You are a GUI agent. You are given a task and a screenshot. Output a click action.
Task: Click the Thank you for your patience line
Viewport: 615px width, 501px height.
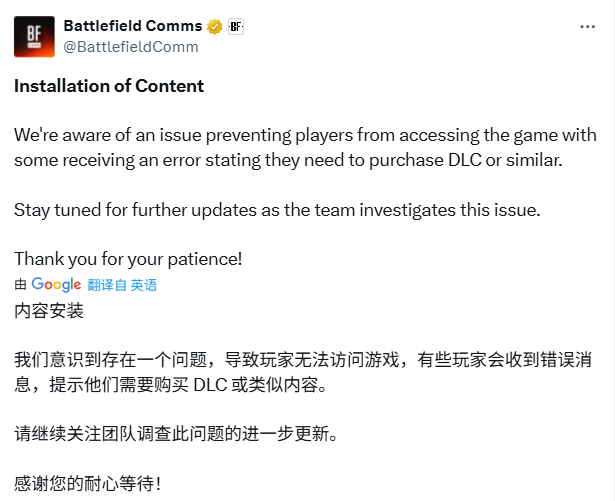tap(128, 259)
